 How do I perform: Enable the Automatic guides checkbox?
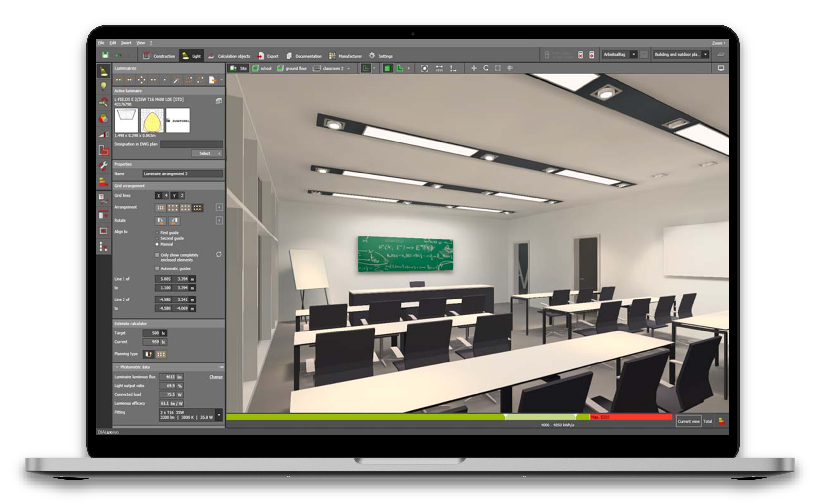(x=157, y=268)
